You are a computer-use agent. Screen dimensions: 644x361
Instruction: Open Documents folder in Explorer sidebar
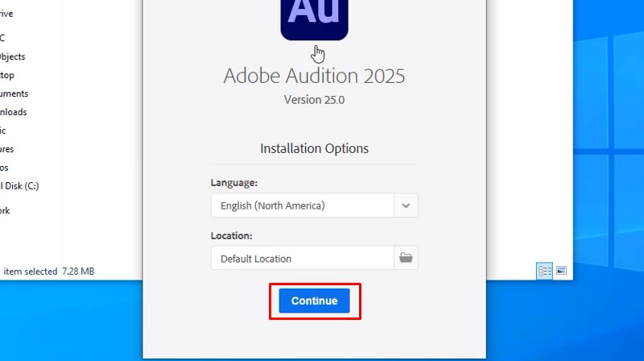(x=14, y=93)
